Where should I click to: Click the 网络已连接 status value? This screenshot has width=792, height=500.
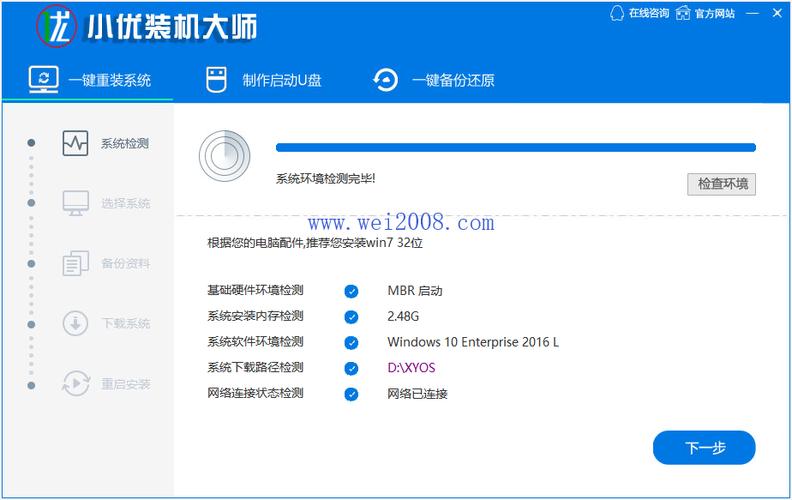(417, 394)
